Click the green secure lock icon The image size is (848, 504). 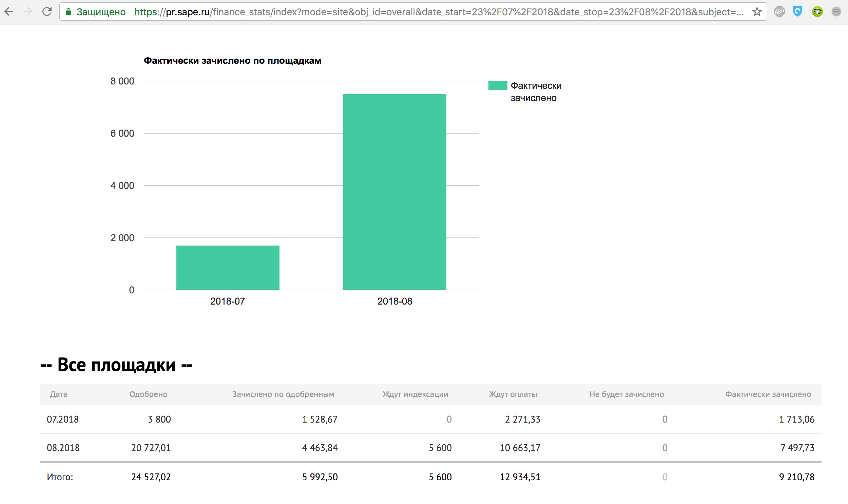68,12
